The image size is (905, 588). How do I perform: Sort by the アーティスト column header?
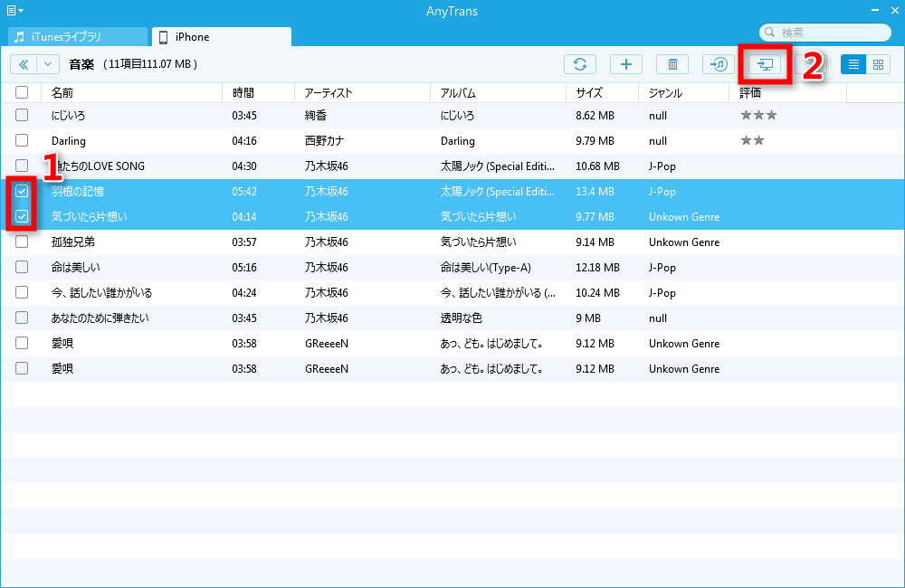pos(363,93)
